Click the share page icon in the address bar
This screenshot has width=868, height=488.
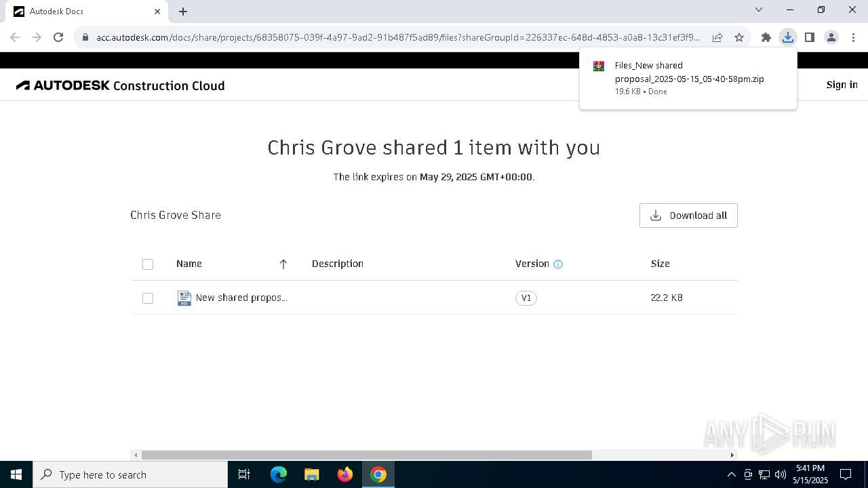[x=717, y=37]
